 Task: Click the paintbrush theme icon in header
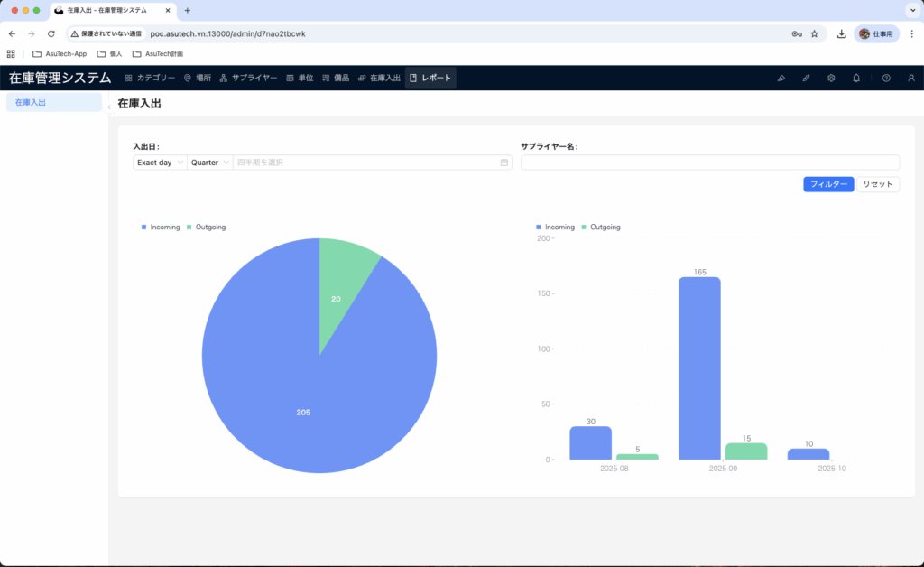click(781, 79)
